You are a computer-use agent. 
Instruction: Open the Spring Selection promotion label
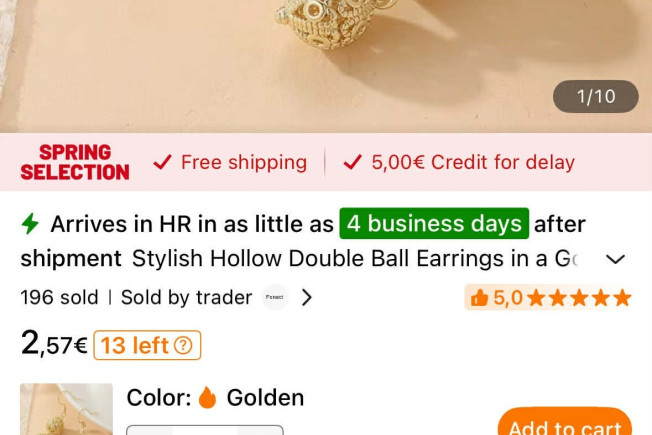click(75, 162)
